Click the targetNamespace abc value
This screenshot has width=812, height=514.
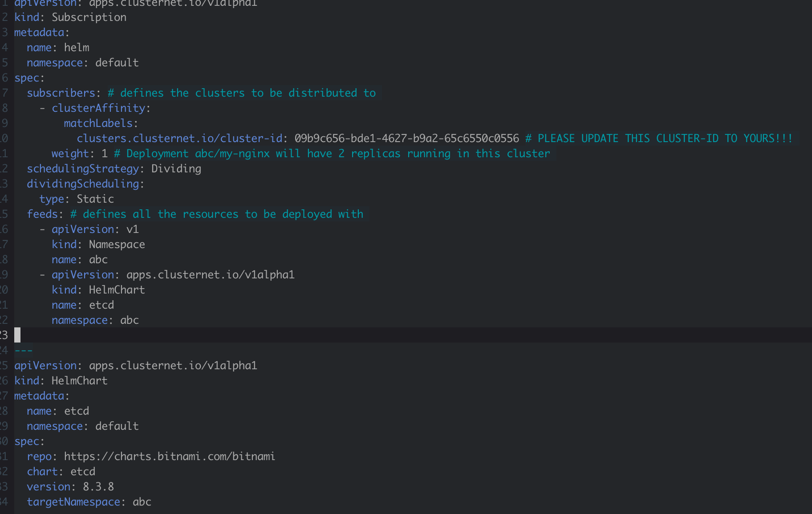[x=142, y=502]
